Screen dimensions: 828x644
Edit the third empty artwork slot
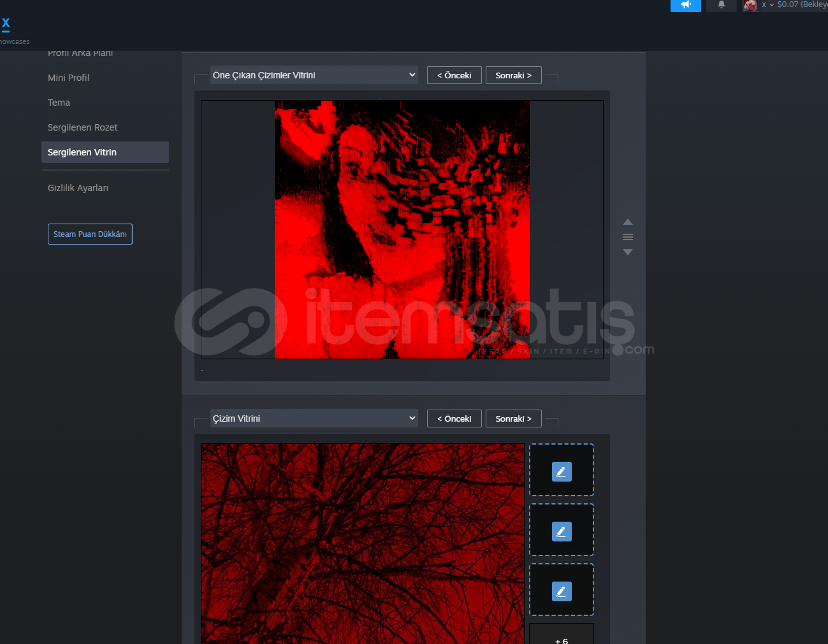562,591
